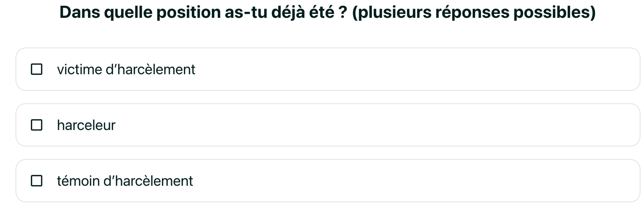Tick the "harceleur" checkbox
644x208 pixels.
(36, 125)
